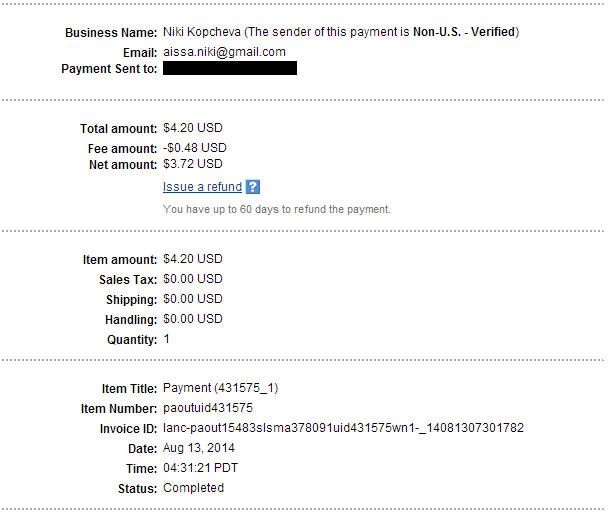Click the long Invoice ID string

click(x=343, y=428)
